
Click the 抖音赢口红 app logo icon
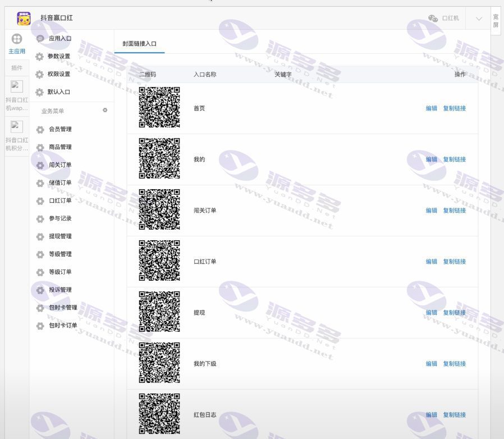click(x=24, y=19)
